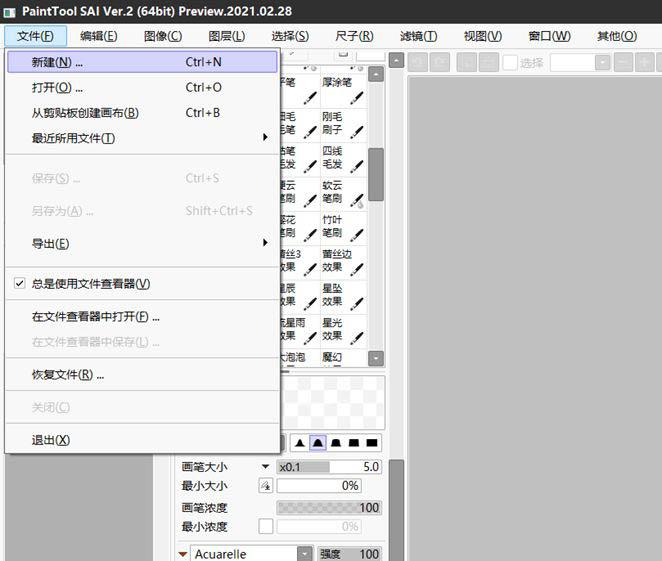Click the plus button after 选择 field
662x561 pixels.
645,63
